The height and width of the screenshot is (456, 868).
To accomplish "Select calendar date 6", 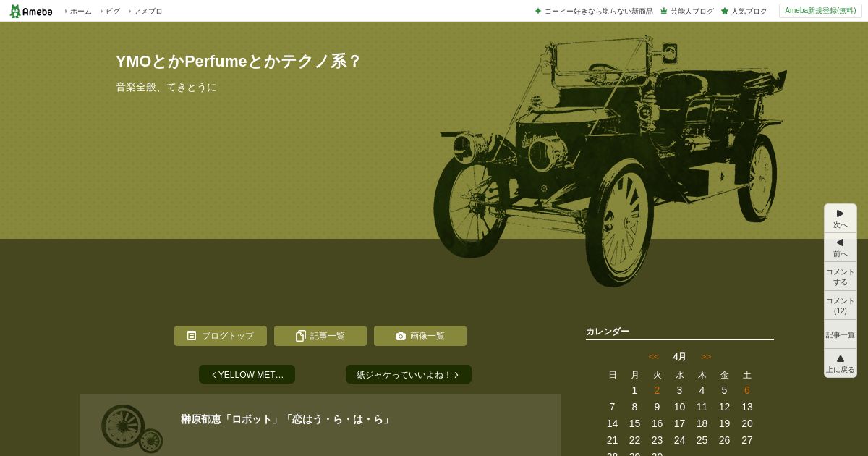I will coord(747,390).
